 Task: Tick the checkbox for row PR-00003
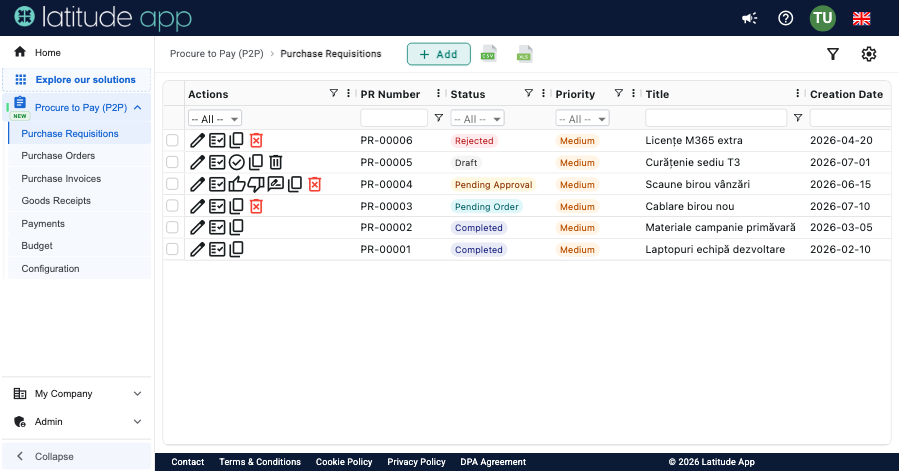click(172, 205)
